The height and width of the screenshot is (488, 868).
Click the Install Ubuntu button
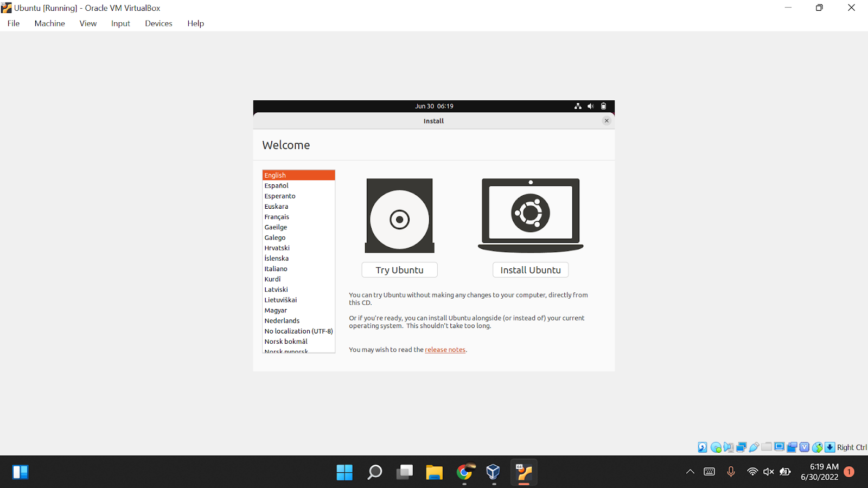531,270
